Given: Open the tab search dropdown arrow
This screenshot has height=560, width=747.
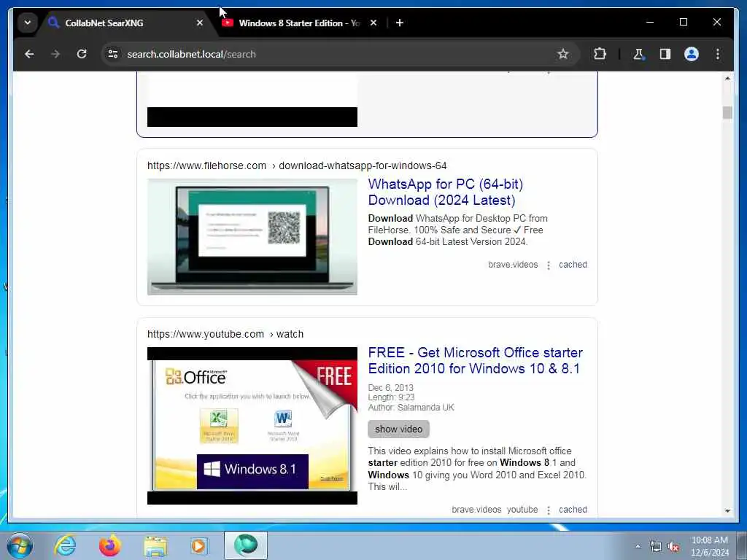Looking at the screenshot, I should point(28,23).
